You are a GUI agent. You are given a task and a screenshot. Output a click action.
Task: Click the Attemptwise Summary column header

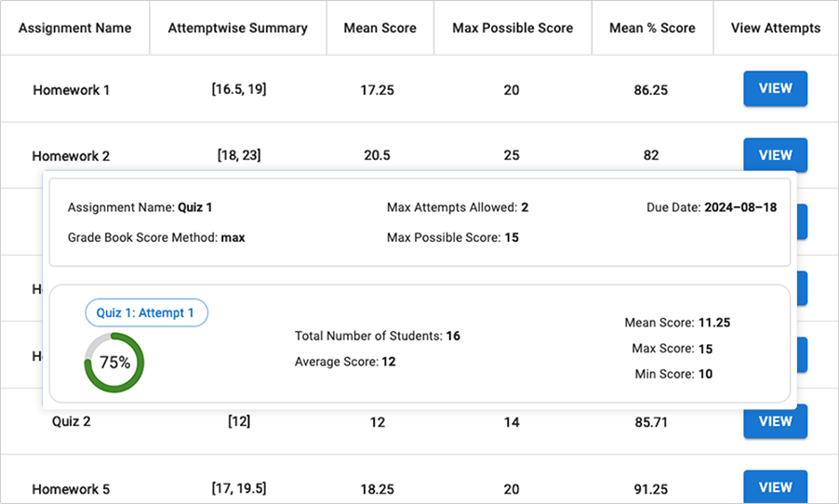(237, 28)
